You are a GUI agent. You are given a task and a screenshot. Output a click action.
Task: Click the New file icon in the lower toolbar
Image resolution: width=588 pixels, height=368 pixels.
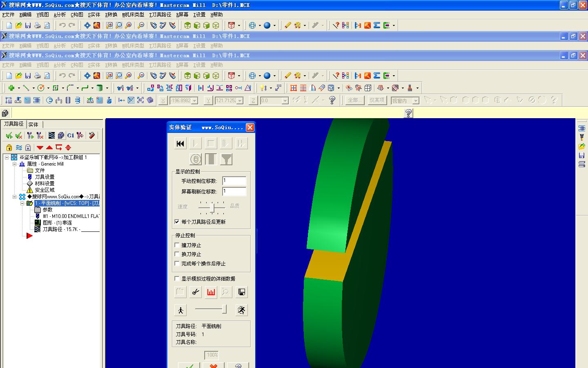[9, 76]
